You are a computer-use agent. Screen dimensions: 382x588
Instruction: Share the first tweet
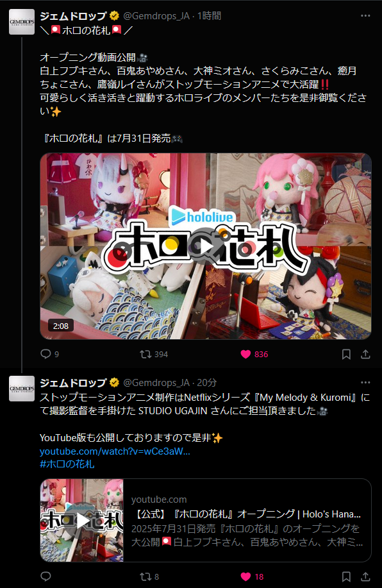pos(365,354)
